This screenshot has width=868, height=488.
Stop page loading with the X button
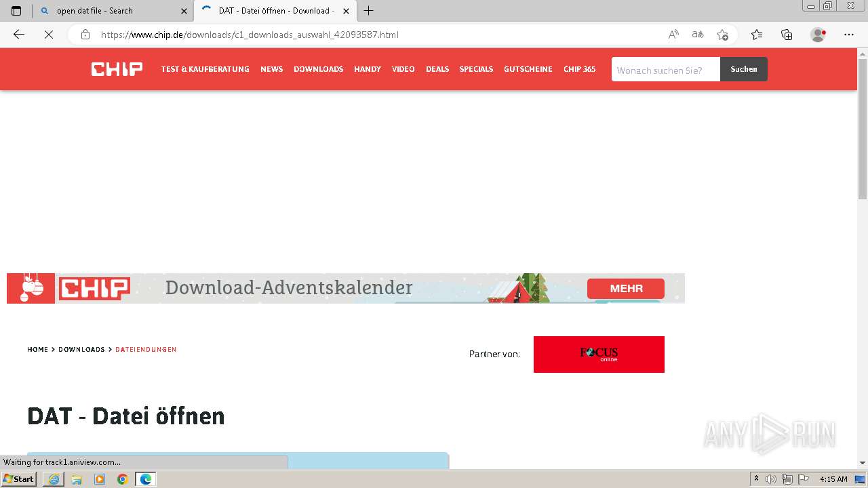tap(49, 35)
